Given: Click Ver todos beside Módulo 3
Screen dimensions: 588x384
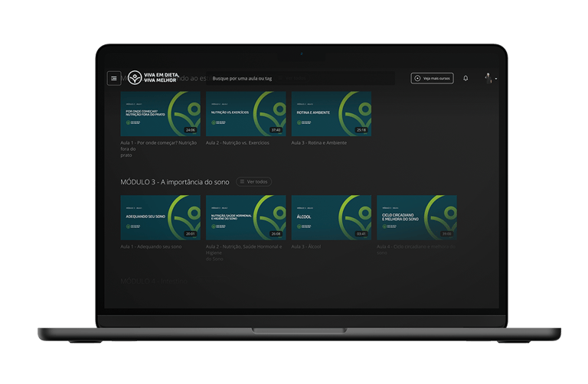Looking at the screenshot, I should pyautogui.click(x=254, y=182).
